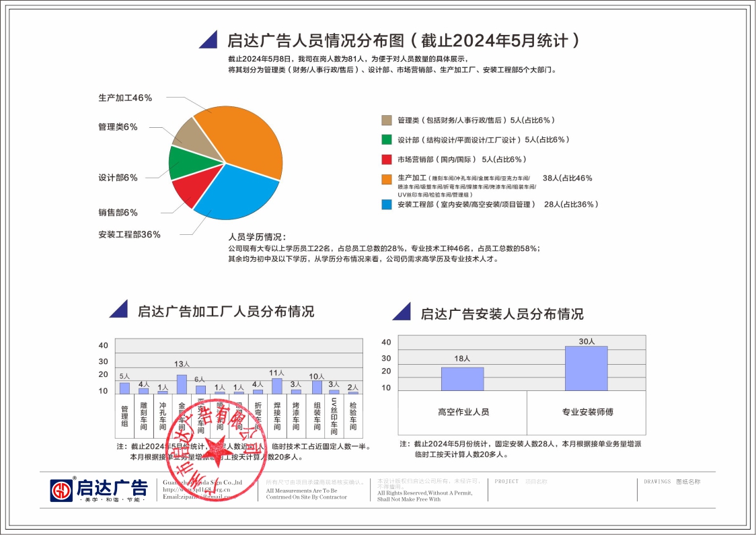
Task: Click the 管理组 bar labeled 5人
Action: [125, 388]
